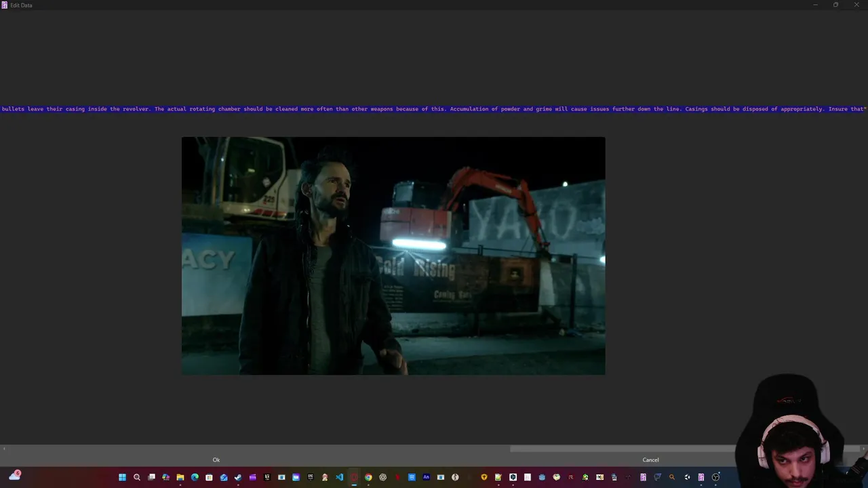Open Steam from taskbar

point(238,477)
